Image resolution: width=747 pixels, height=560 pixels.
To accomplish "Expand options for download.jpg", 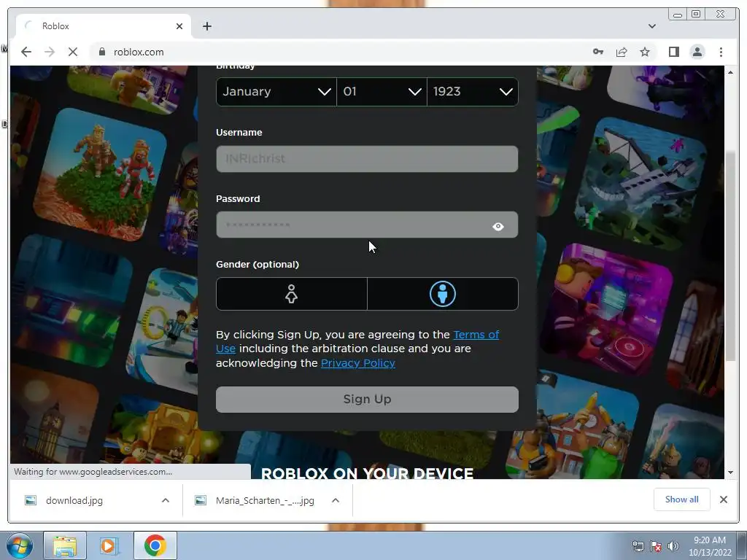I will [166, 500].
